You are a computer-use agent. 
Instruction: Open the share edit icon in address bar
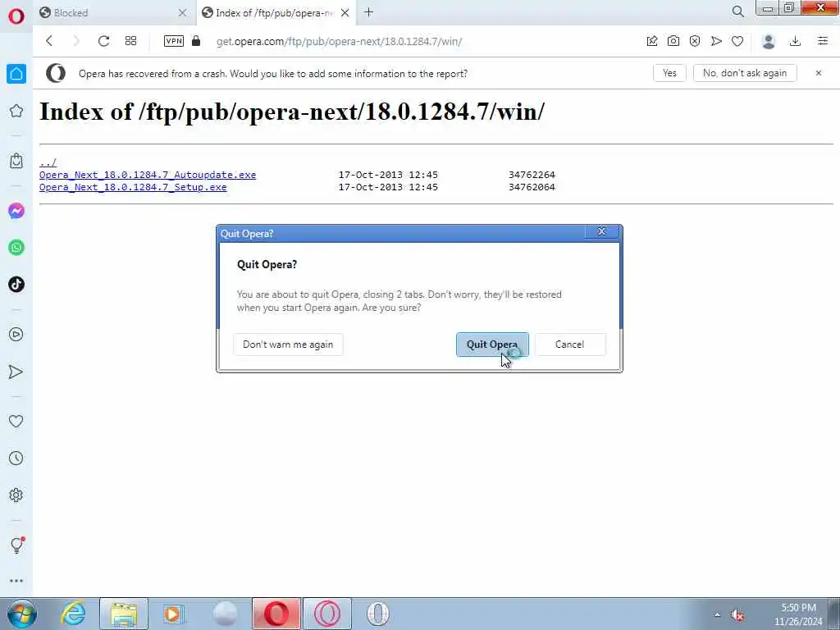[x=652, y=41]
